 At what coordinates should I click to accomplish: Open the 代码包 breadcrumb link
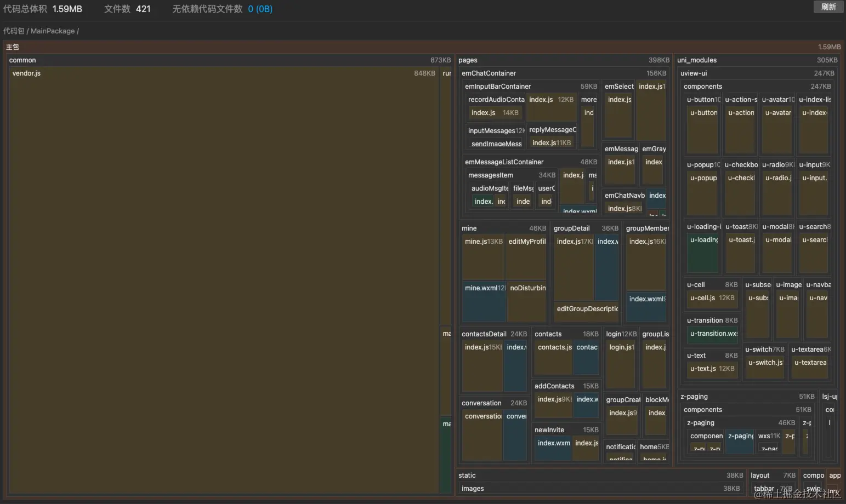(x=14, y=31)
